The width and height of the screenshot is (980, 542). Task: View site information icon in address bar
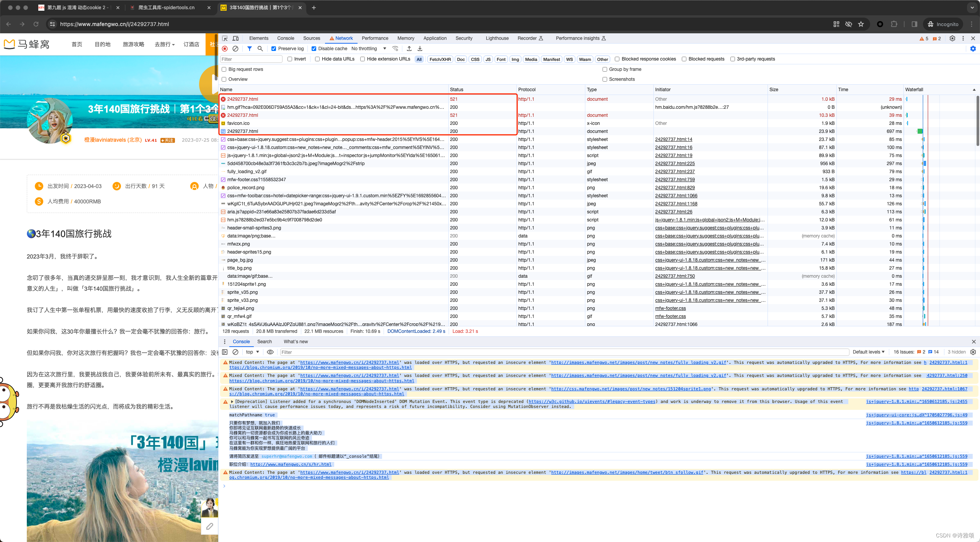click(x=52, y=24)
